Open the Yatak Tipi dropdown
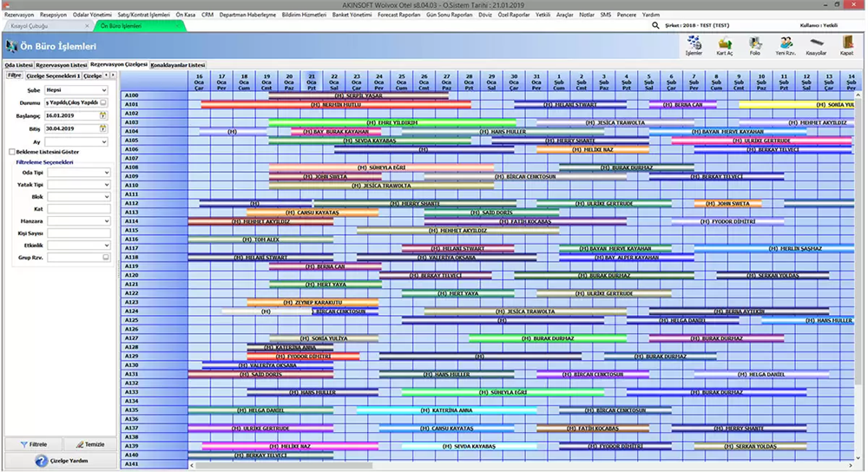This screenshot has height=472, width=868. pos(106,185)
